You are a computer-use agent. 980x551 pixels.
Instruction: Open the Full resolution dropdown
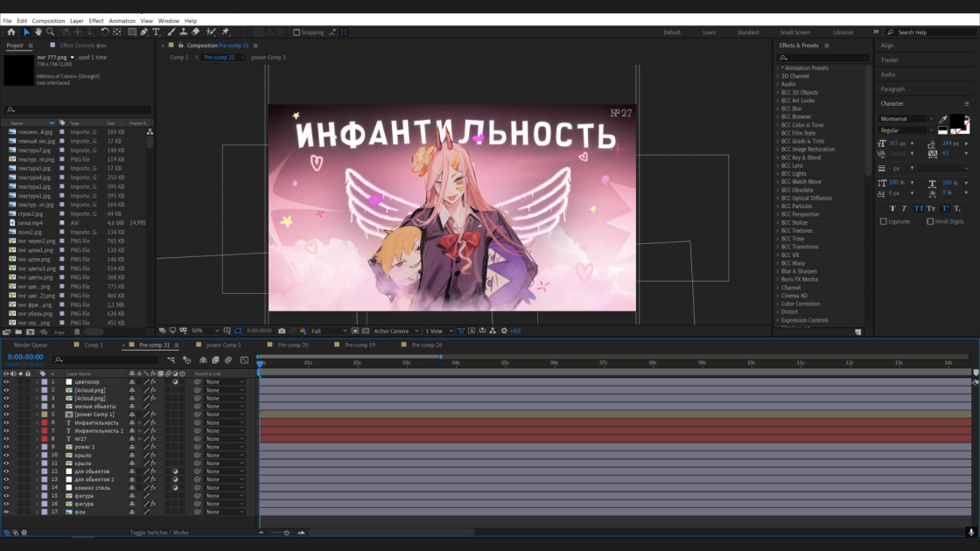tap(328, 331)
